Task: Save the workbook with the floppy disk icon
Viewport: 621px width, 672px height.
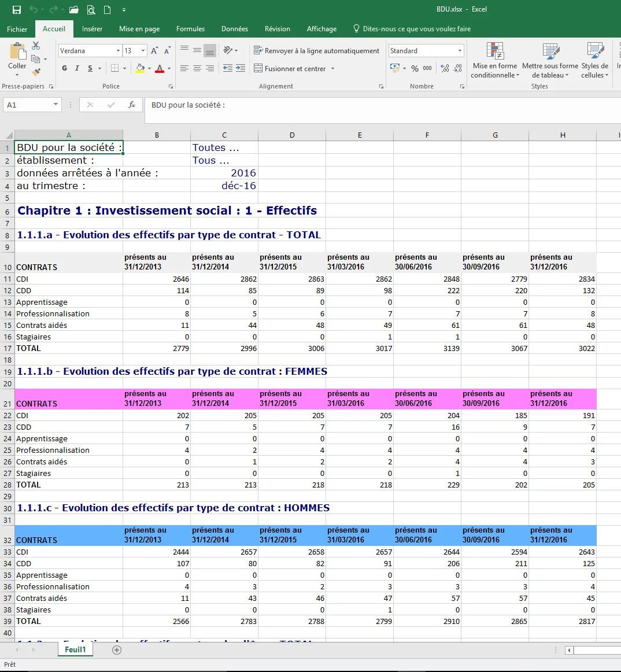Action: [17, 9]
